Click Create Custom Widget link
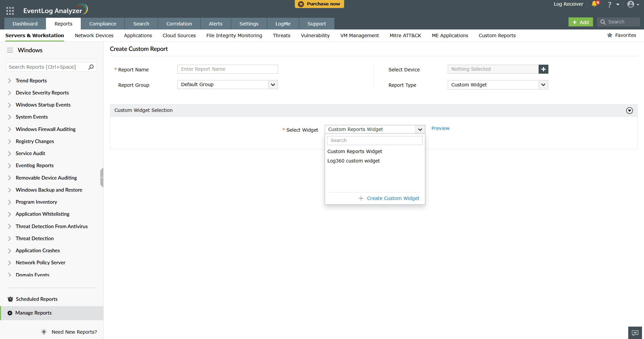 pos(393,198)
